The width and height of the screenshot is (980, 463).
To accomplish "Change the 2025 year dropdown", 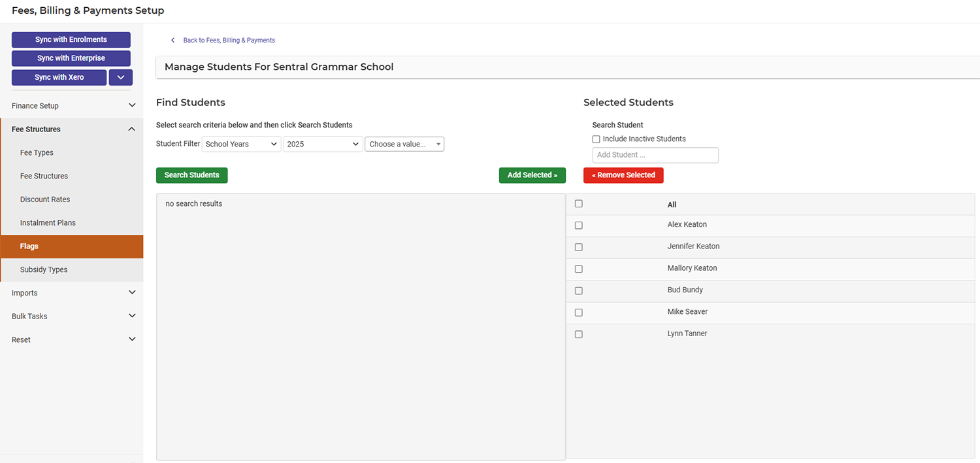I will 322,144.
